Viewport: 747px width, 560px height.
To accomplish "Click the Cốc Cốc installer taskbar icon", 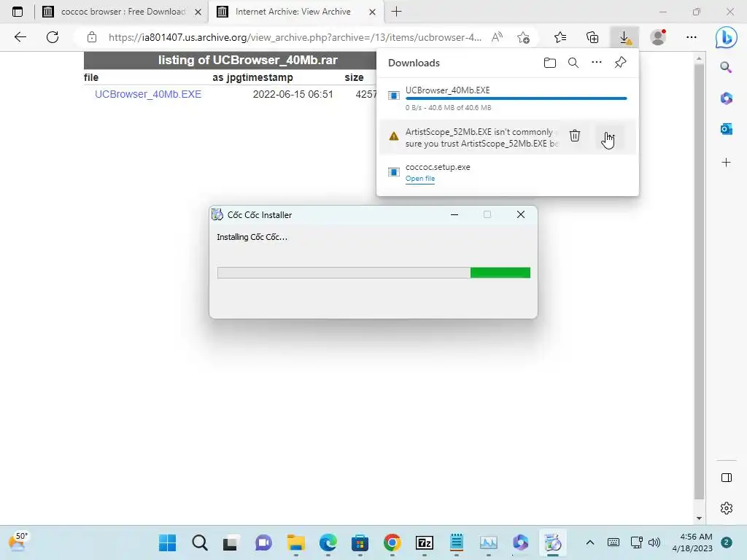I will coord(553,542).
